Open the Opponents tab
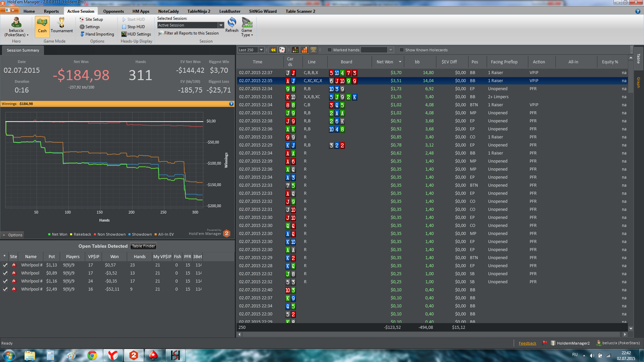Image resolution: width=644 pixels, height=362 pixels. pos(113,11)
